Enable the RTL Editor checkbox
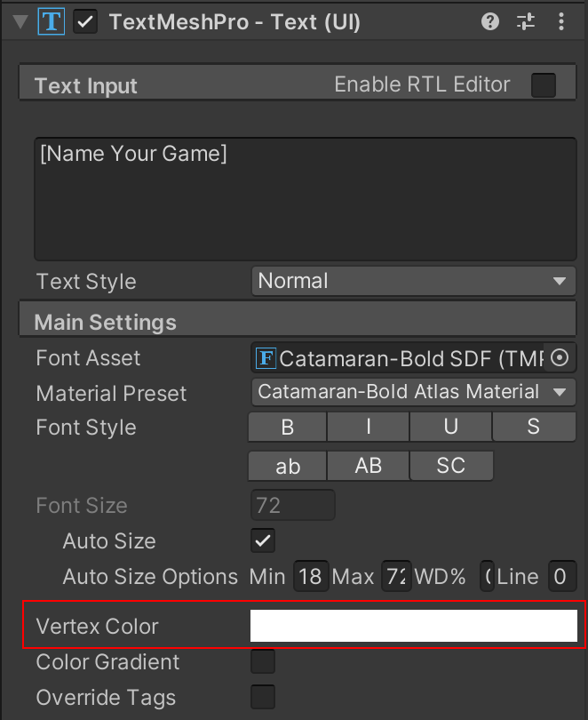The height and width of the screenshot is (720, 588). pyautogui.click(x=543, y=85)
